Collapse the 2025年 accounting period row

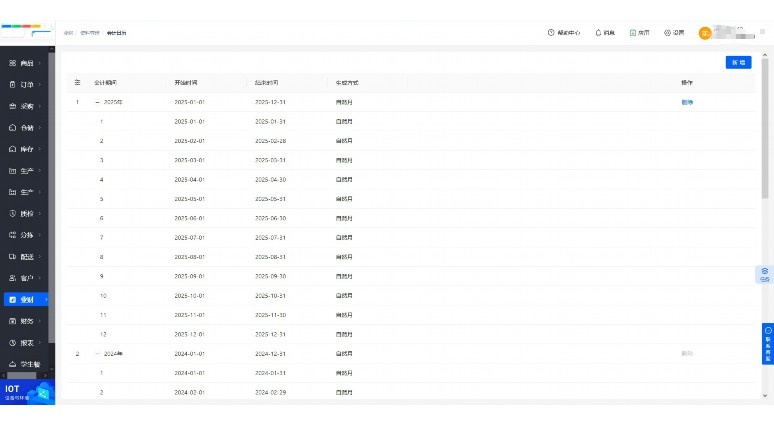(97, 102)
